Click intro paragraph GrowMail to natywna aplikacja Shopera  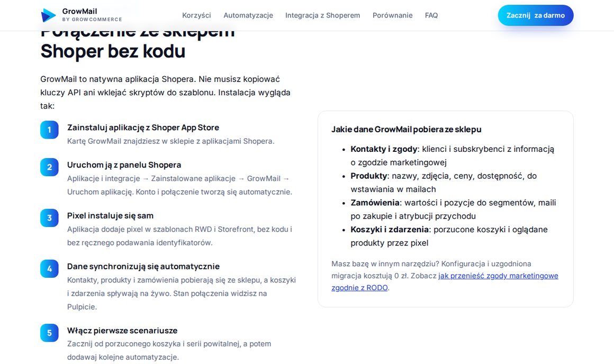pos(165,93)
